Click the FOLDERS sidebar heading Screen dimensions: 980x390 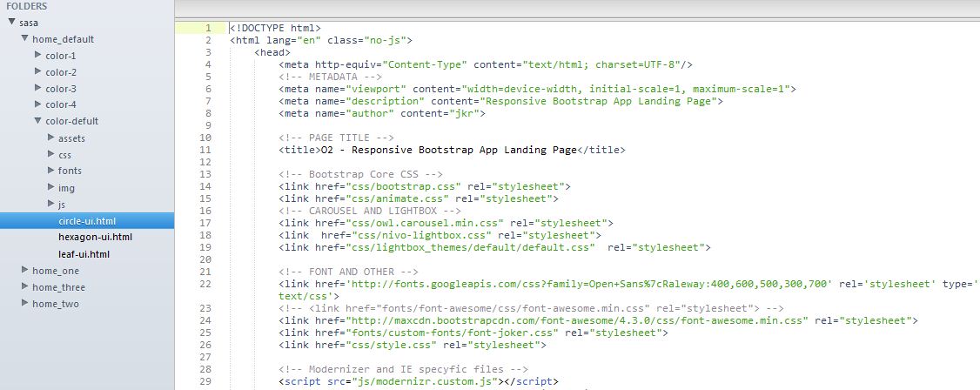point(27,6)
